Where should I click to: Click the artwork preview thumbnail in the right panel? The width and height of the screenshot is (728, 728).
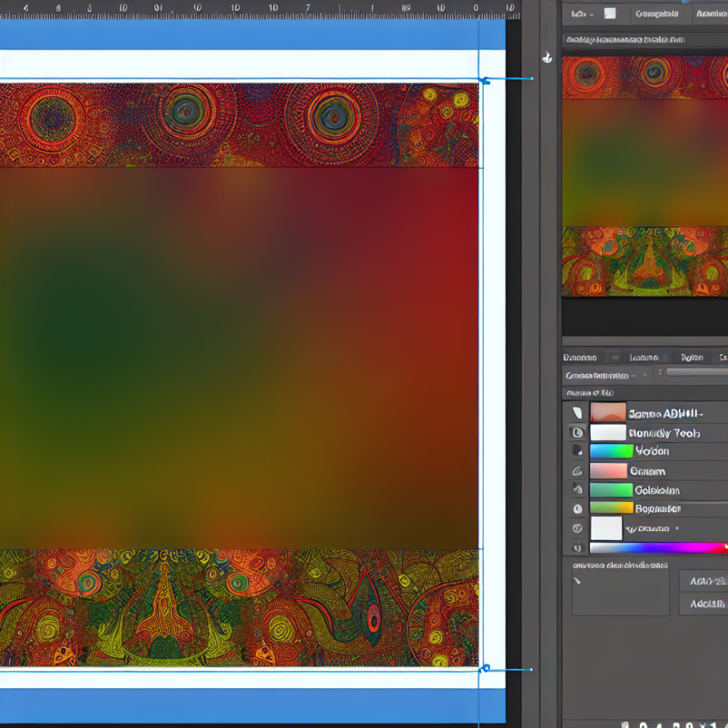point(644,176)
